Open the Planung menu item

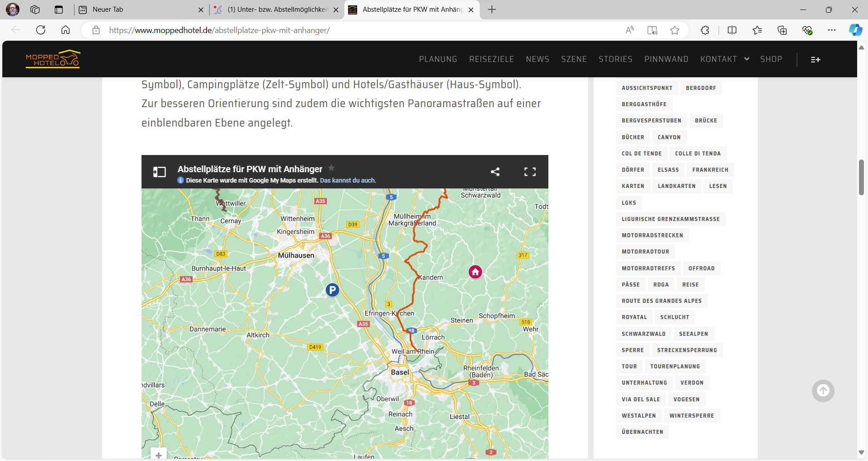pos(438,59)
